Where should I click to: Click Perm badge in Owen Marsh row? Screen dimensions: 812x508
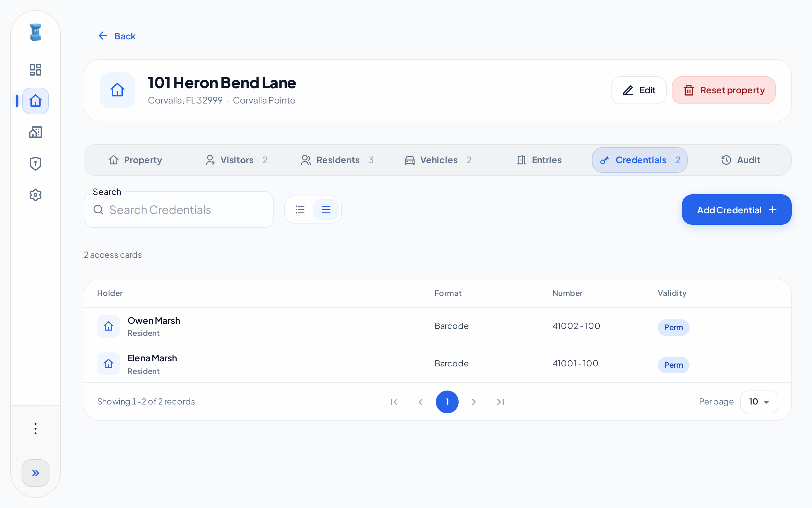[673, 328]
